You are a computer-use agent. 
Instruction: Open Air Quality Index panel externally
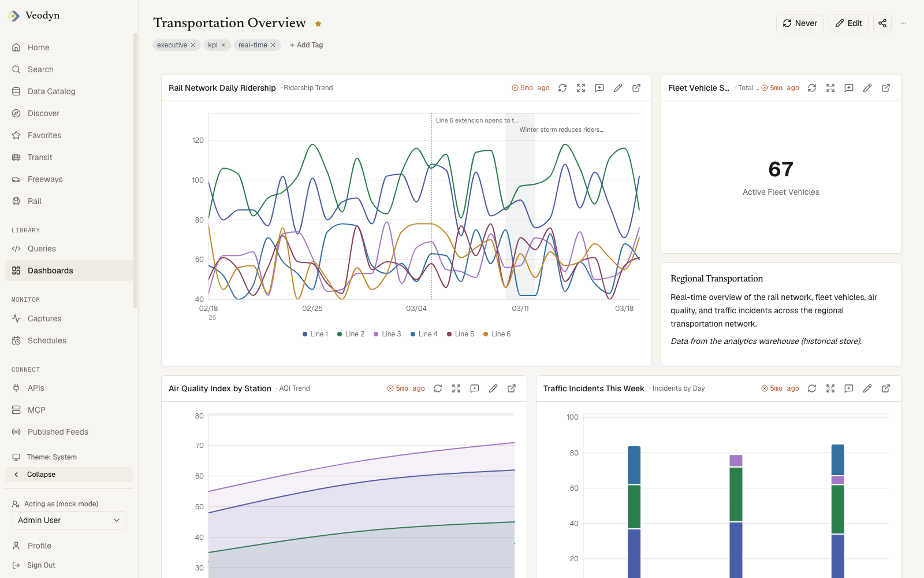tap(512, 388)
